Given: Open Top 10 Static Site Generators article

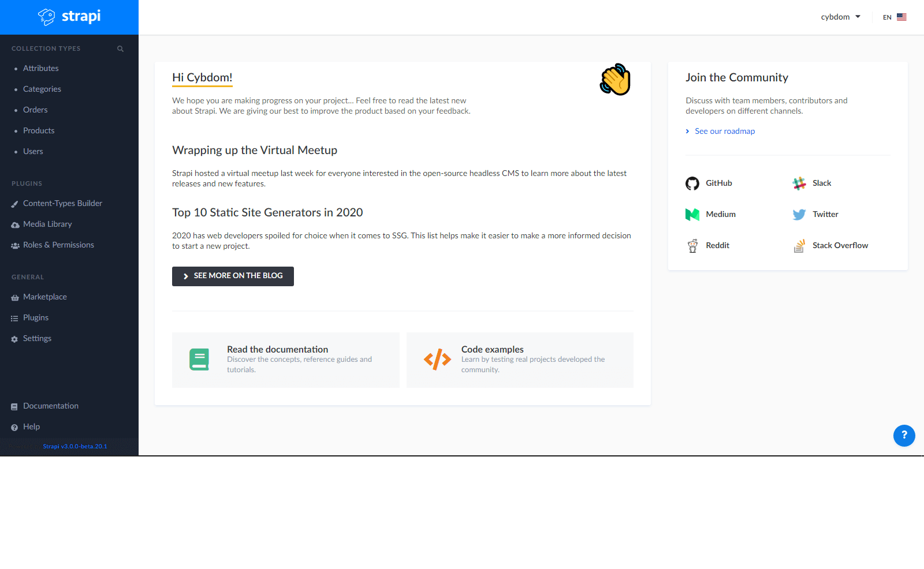Looking at the screenshot, I should tap(267, 212).
